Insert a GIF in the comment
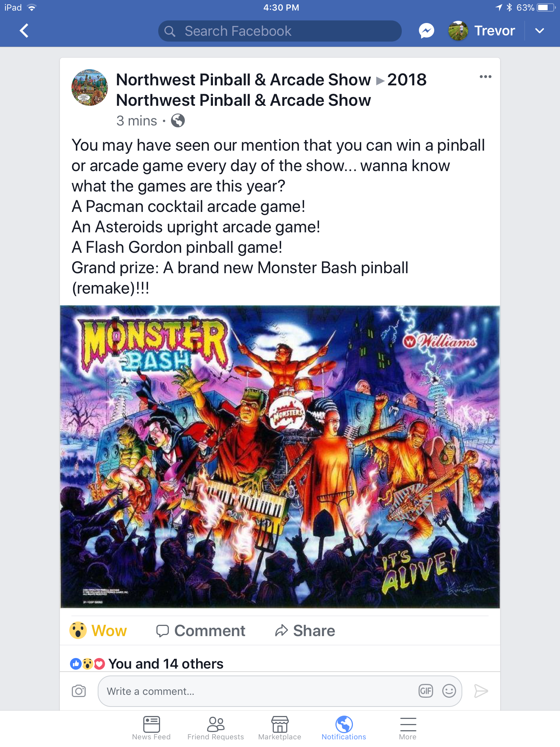Image resolution: width=560 pixels, height=747 pixels. (x=425, y=691)
